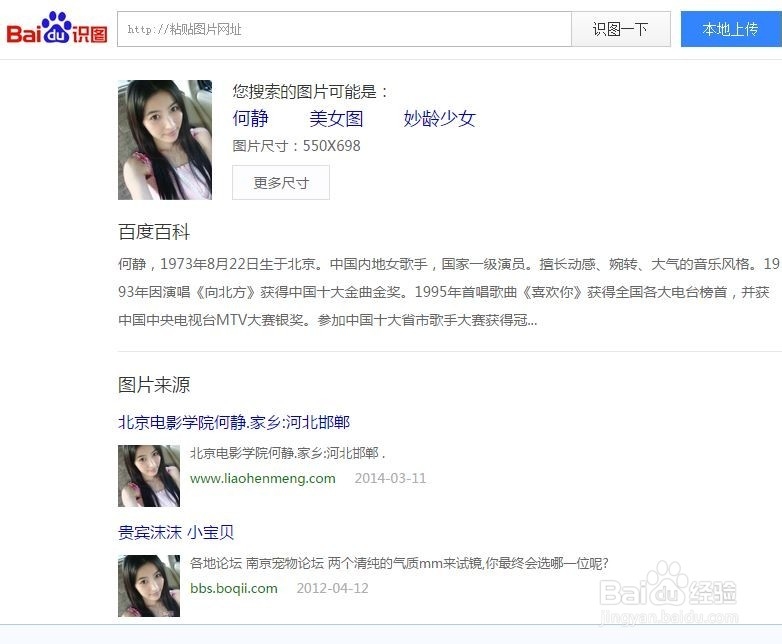Open the bbs.boqii.com source URL
The image size is (782, 644).
tap(234, 589)
